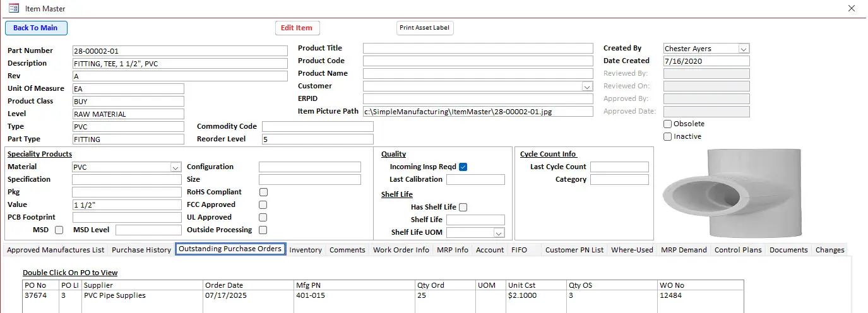Click the Specification field
Viewport: 868px width, 313px height.
pos(126,180)
